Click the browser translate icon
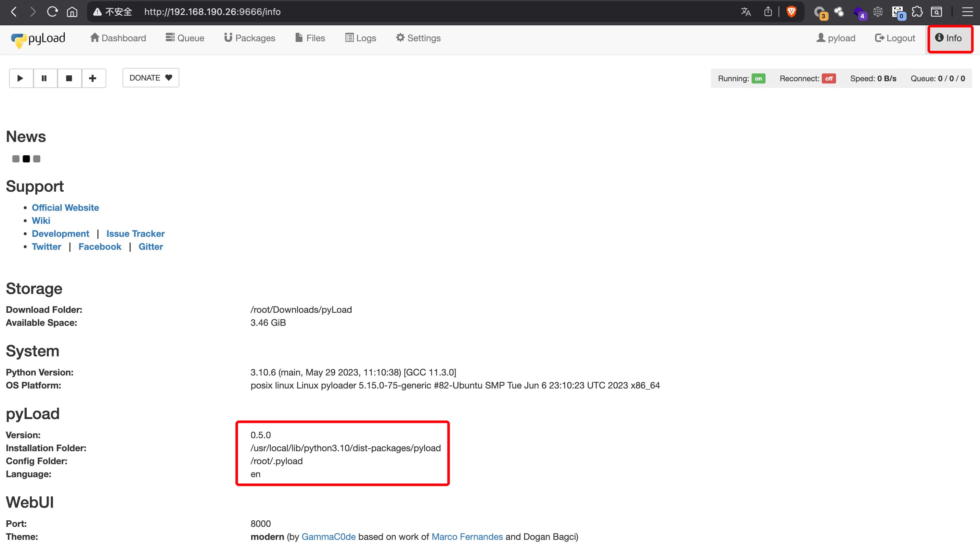This screenshot has height=560, width=980. (x=746, y=12)
